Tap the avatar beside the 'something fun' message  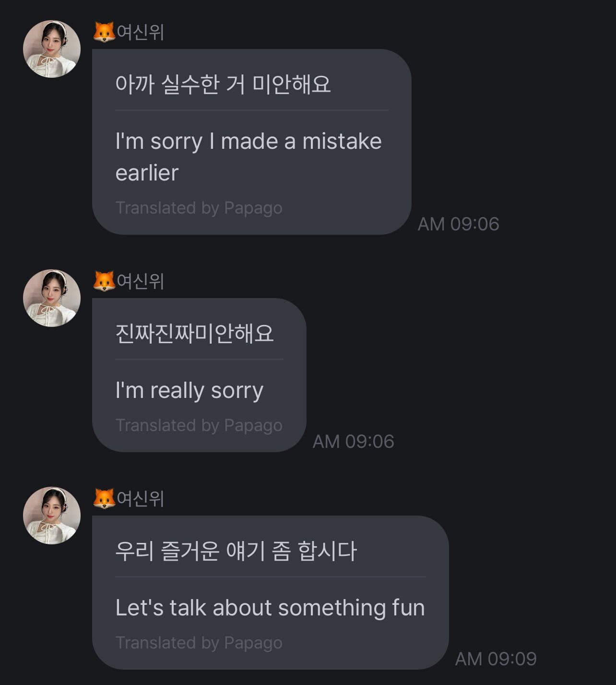(x=52, y=516)
